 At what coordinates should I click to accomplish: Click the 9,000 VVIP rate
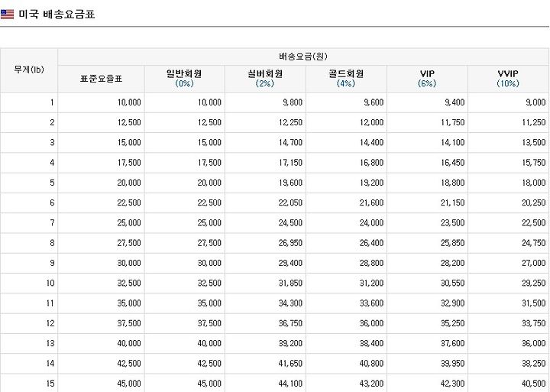535,102
